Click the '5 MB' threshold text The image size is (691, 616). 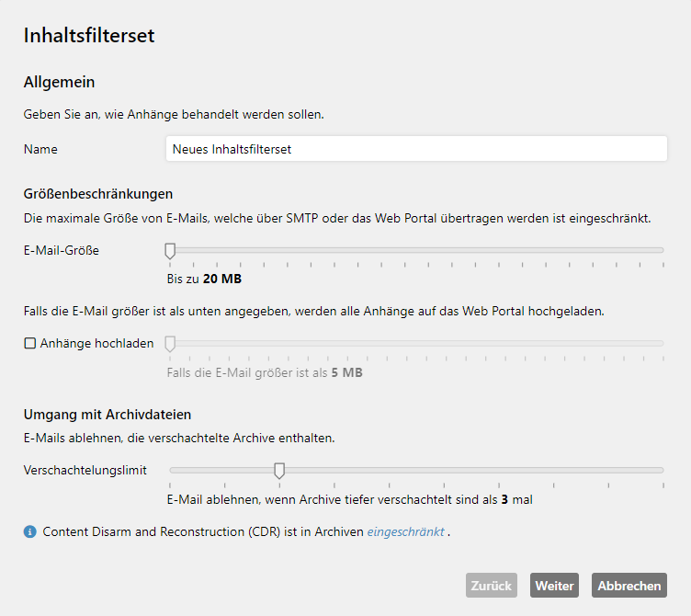[x=346, y=373]
